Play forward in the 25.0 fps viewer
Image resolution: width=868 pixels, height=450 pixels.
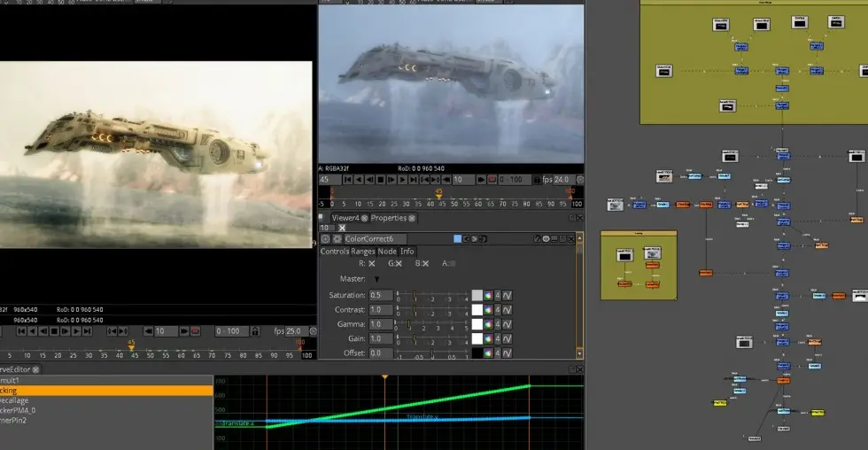pyautogui.click(x=76, y=331)
